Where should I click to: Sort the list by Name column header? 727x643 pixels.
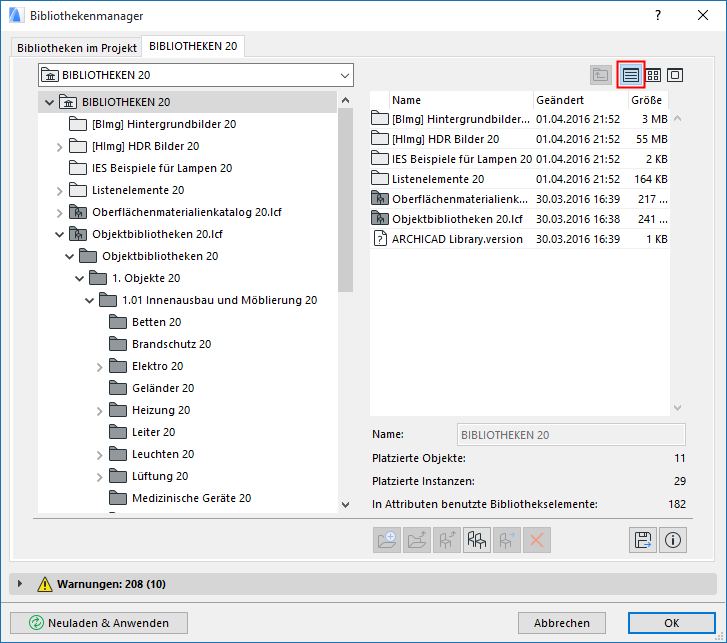click(461, 100)
